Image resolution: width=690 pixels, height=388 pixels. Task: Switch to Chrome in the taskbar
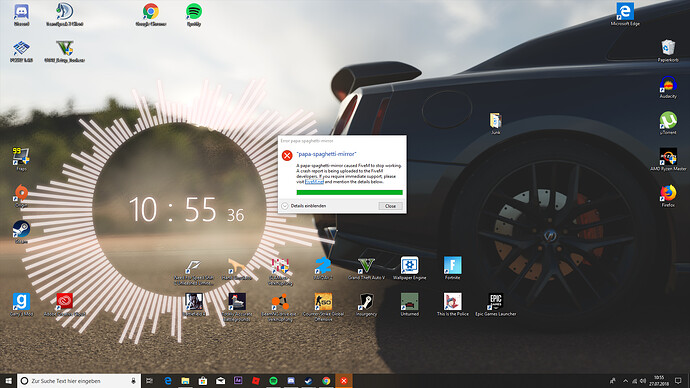[x=326, y=381]
